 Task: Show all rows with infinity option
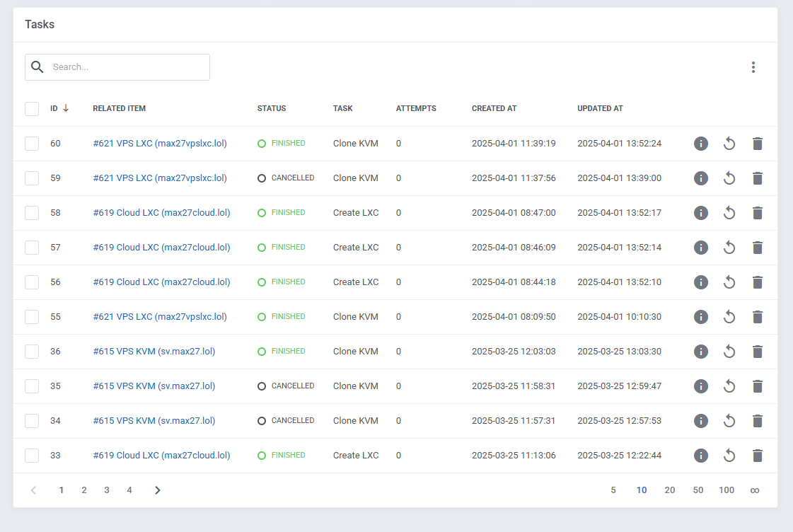click(755, 490)
